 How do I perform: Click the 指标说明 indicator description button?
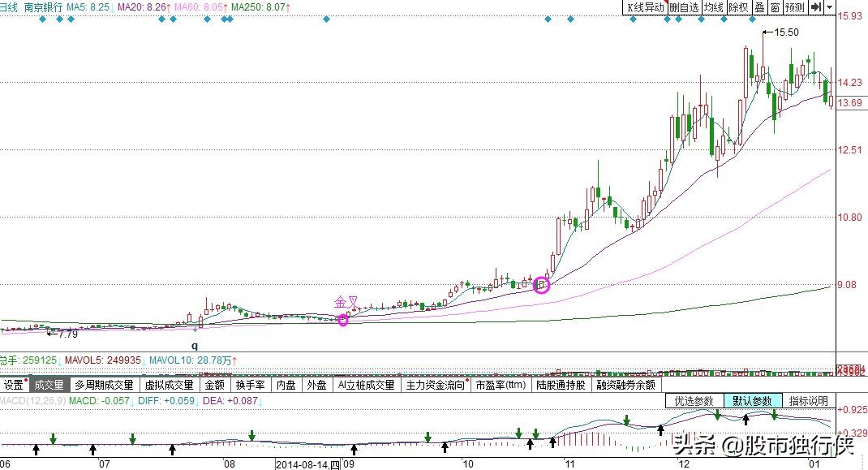click(x=809, y=401)
